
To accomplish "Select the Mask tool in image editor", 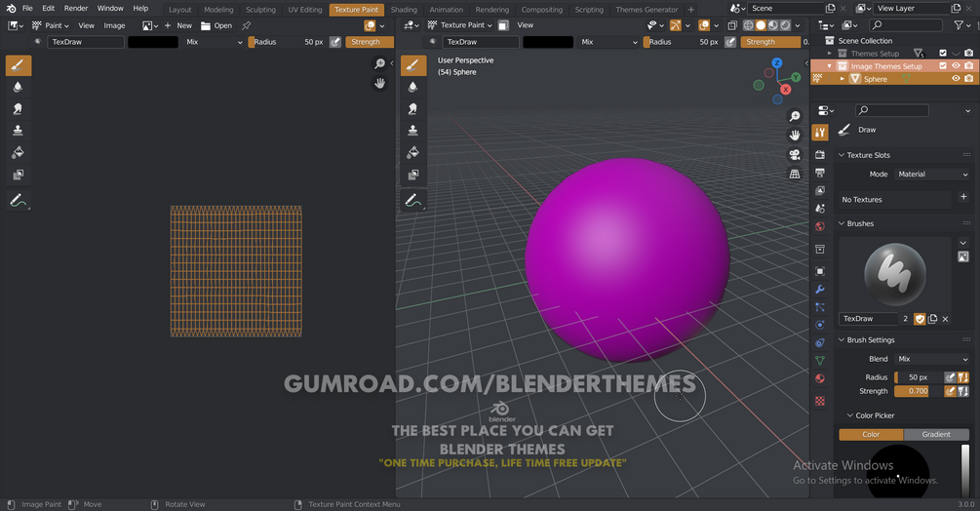I will (19, 175).
